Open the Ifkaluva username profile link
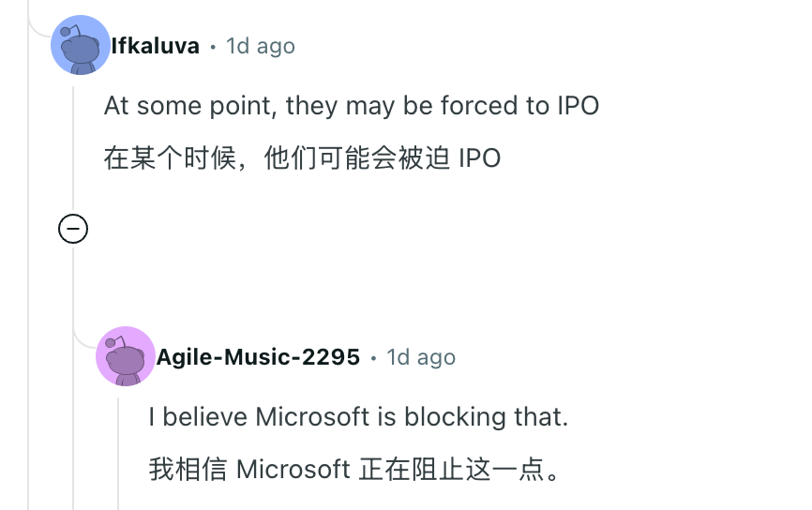This screenshot has width=812, height=510. (155, 46)
